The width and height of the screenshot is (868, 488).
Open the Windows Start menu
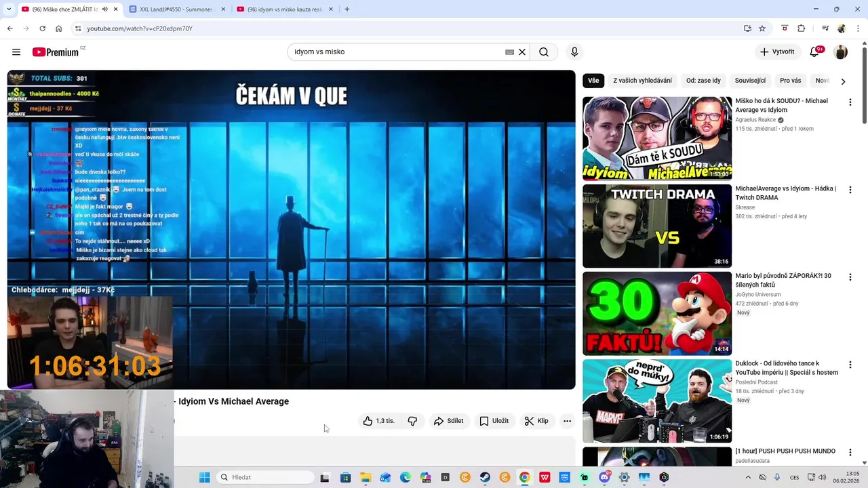(x=204, y=477)
